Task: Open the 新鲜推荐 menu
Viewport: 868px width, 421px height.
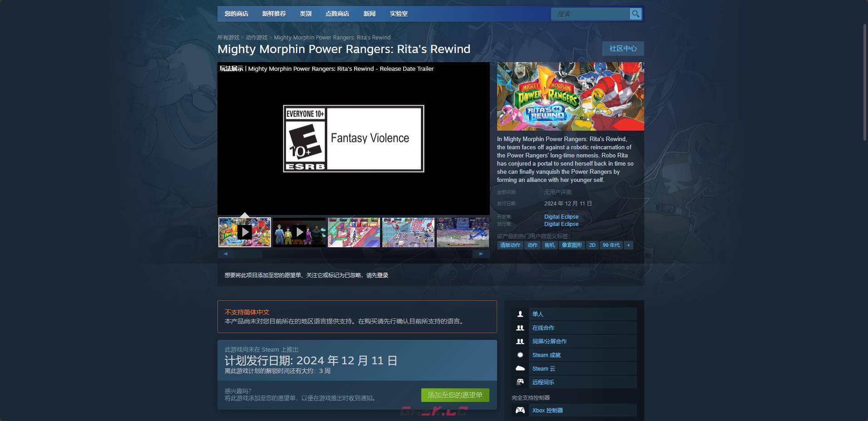Action: click(x=274, y=14)
